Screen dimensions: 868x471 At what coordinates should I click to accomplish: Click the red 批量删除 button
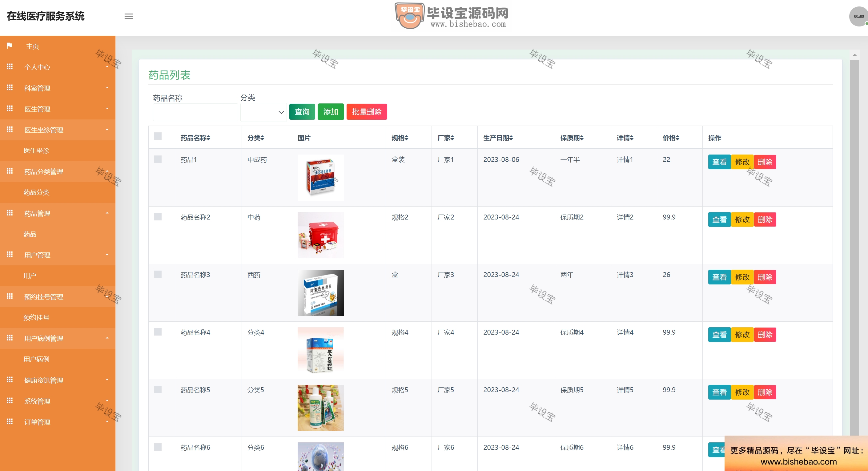tap(367, 112)
